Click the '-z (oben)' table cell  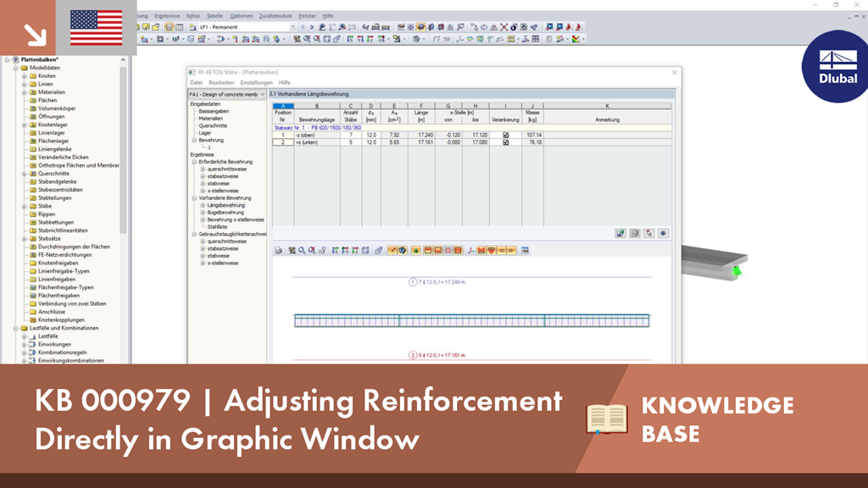(x=317, y=135)
